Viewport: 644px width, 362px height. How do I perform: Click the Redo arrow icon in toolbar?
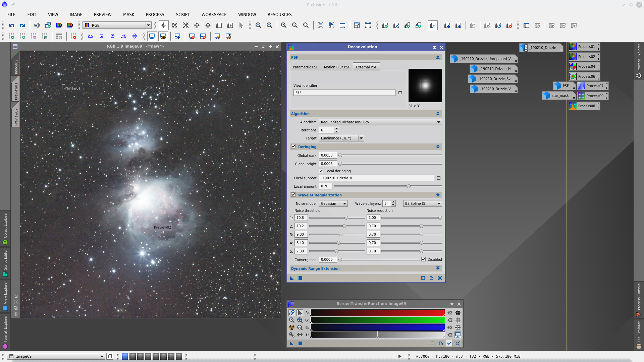[22, 25]
